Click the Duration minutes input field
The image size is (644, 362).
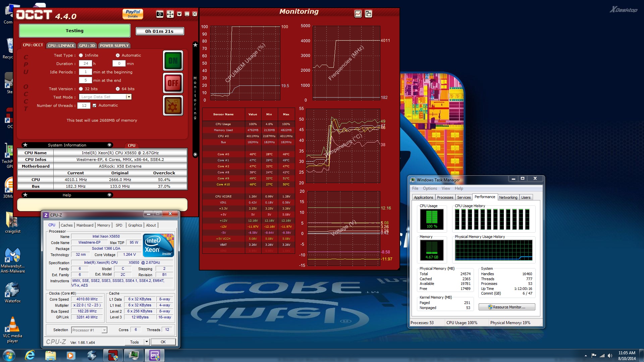(119, 63)
